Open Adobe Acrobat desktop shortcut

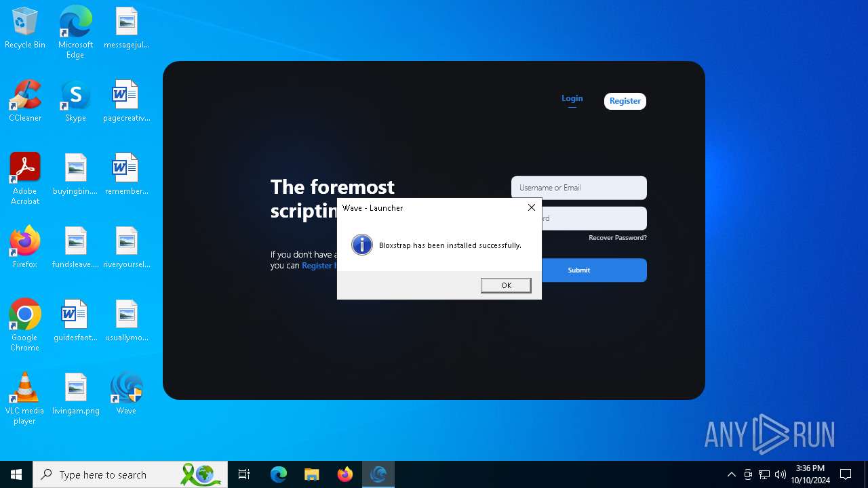(x=25, y=179)
